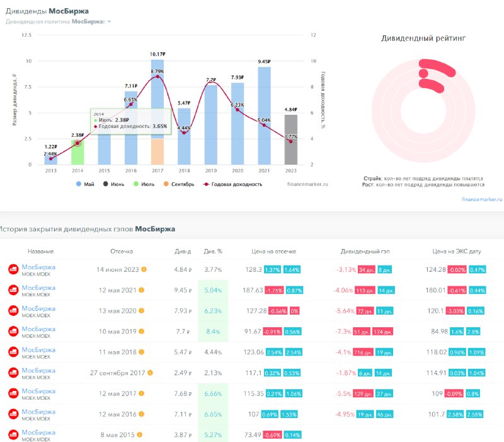Viewport: 504px width, 442px height.
Task: Click the MOEX logo icon in 13 мая 2020 row
Action: click(13, 311)
